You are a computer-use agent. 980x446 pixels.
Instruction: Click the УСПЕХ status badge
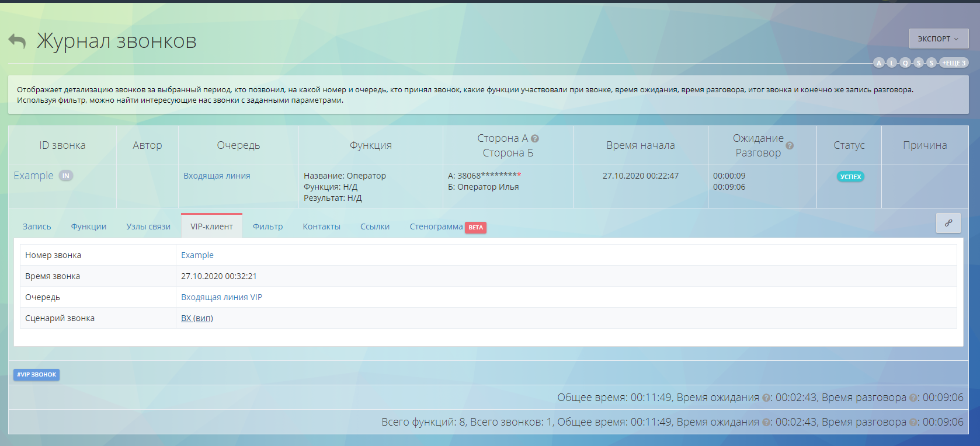tap(850, 177)
